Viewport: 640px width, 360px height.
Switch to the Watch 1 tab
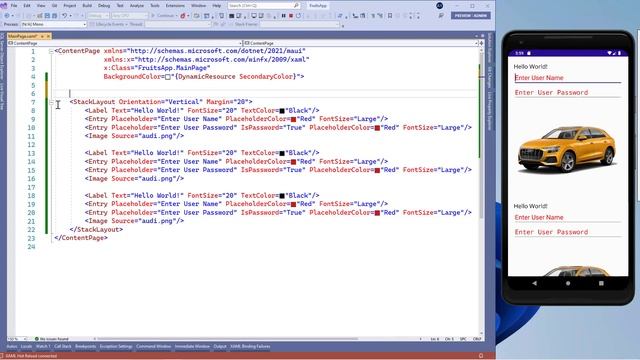point(43,347)
